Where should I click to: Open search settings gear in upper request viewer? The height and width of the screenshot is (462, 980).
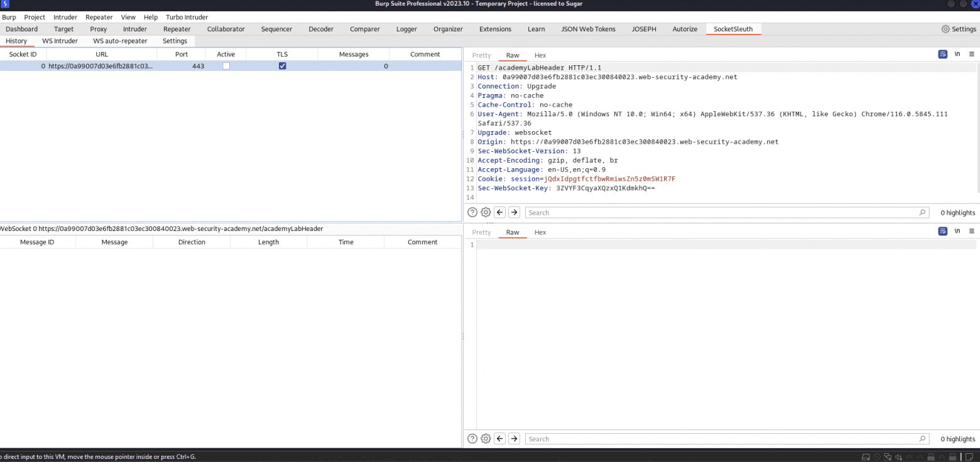[x=486, y=212]
